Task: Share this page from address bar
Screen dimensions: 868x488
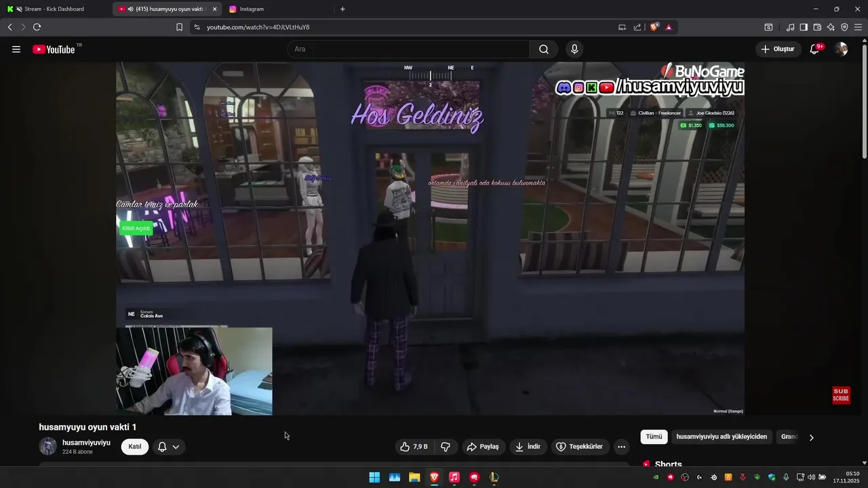Action: point(637,27)
